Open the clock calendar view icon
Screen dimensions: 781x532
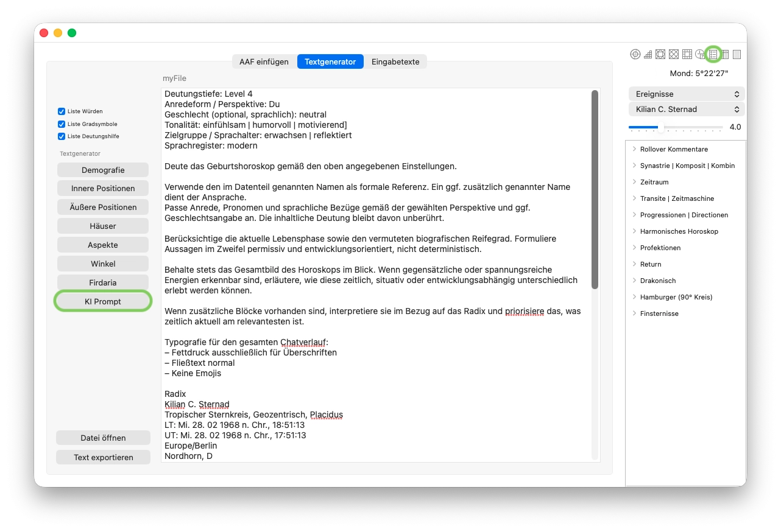(699, 54)
